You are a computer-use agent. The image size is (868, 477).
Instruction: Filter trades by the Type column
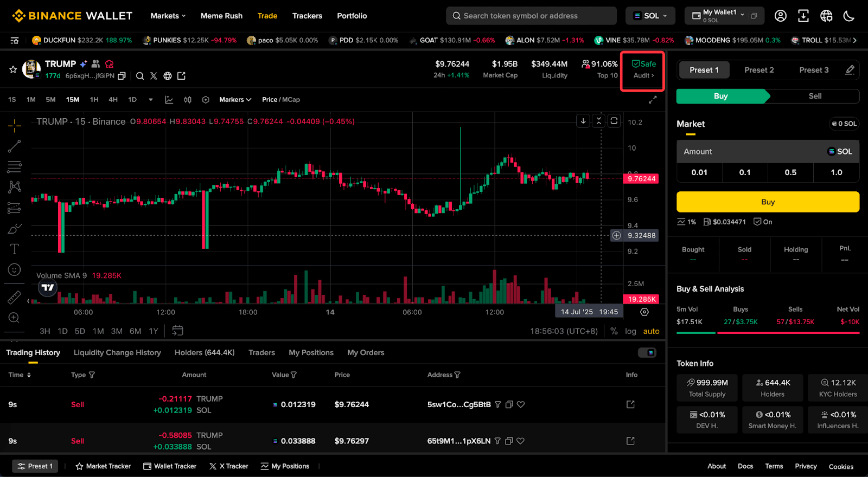coord(92,375)
